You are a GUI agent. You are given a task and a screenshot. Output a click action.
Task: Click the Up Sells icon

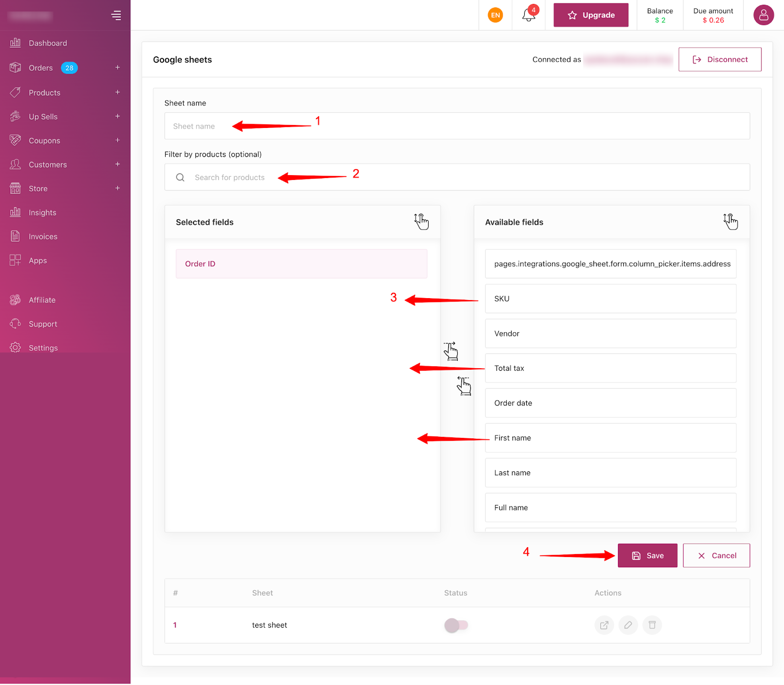click(15, 116)
